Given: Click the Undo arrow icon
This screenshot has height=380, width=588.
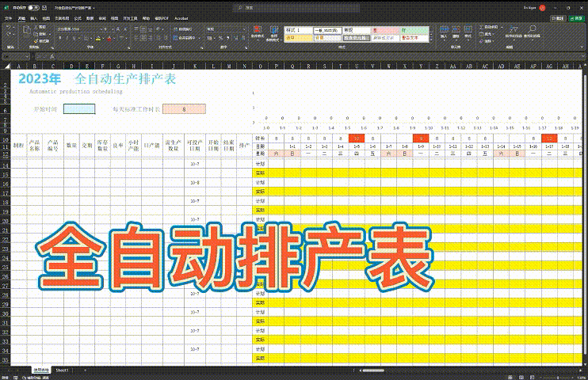Looking at the screenshot, I should point(9,28).
